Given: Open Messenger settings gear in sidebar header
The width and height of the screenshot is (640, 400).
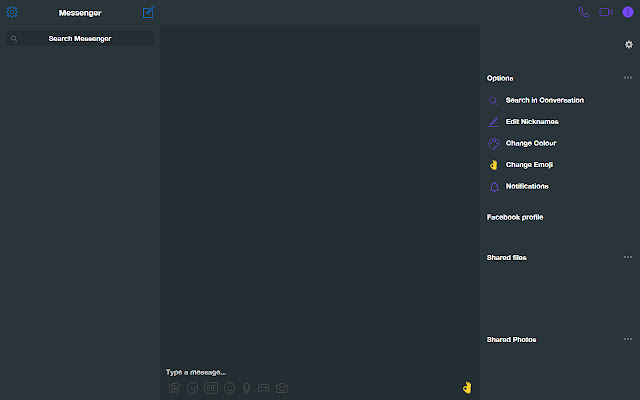Looking at the screenshot, I should pyautogui.click(x=12, y=12).
